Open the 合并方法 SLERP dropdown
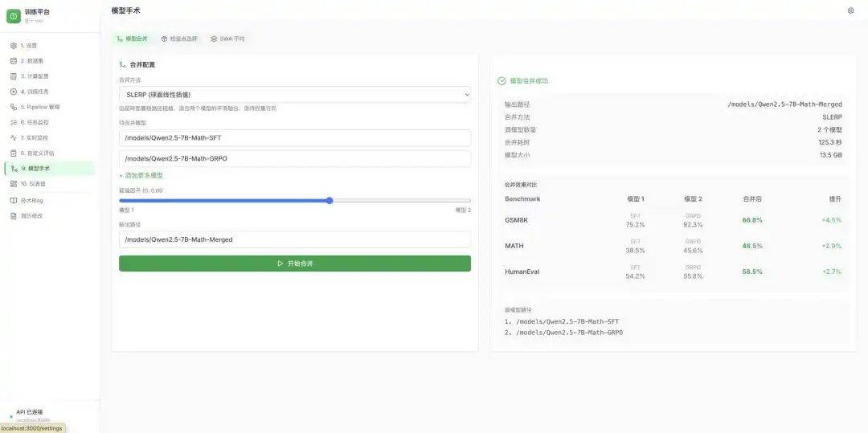 (294, 95)
